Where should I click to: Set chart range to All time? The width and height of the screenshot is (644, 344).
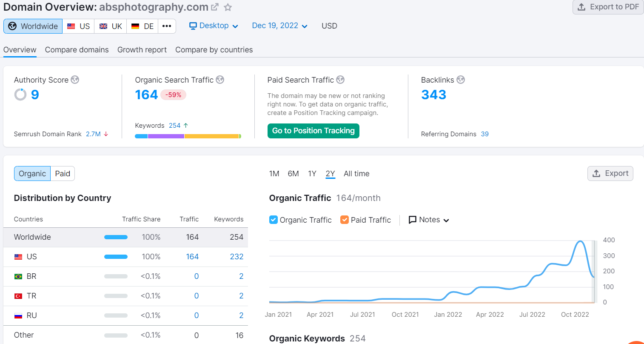click(356, 173)
